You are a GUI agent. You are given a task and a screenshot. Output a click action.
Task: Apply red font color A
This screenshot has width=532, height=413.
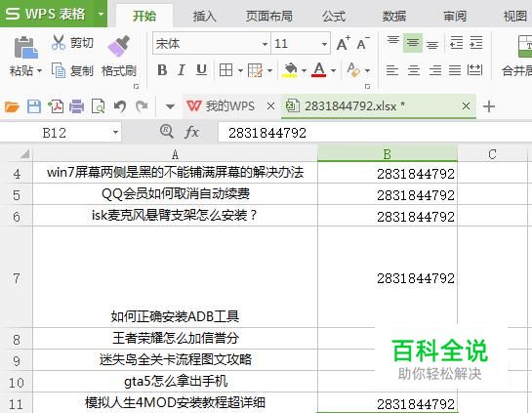click(319, 70)
